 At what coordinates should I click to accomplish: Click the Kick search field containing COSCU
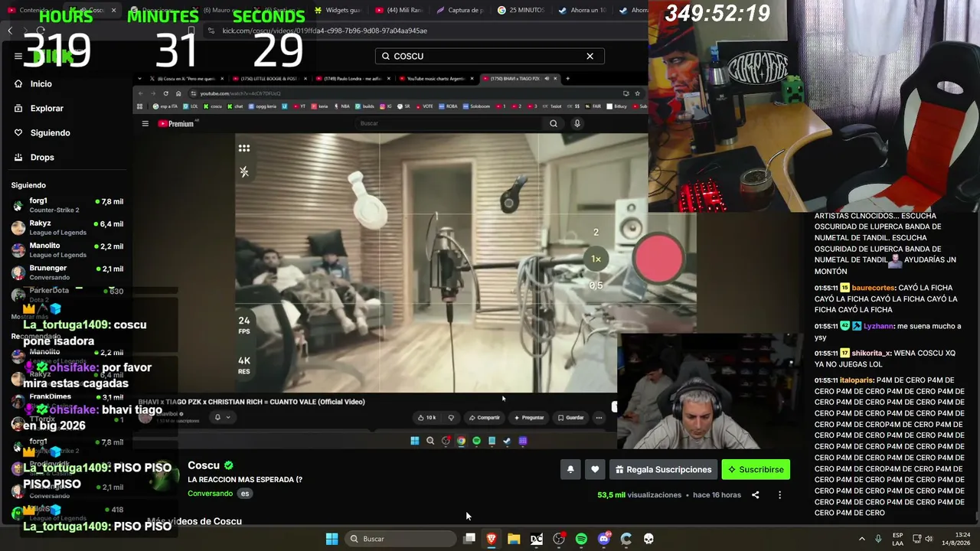[490, 56]
